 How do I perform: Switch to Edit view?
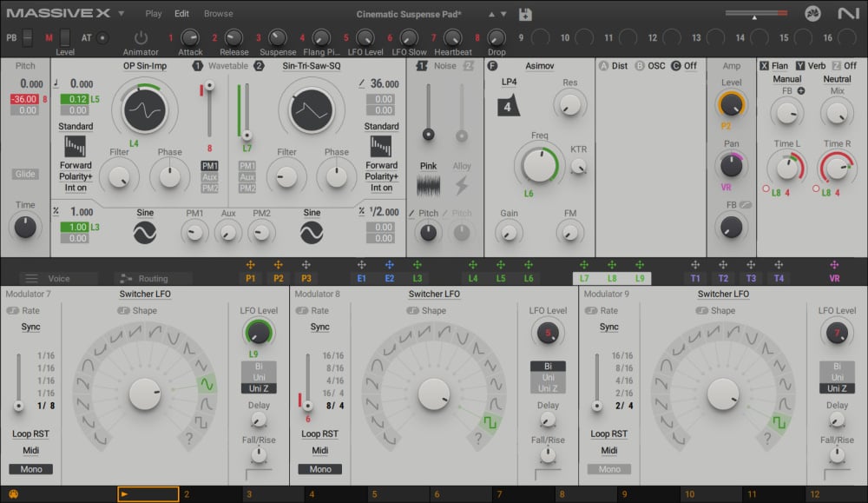(x=181, y=13)
